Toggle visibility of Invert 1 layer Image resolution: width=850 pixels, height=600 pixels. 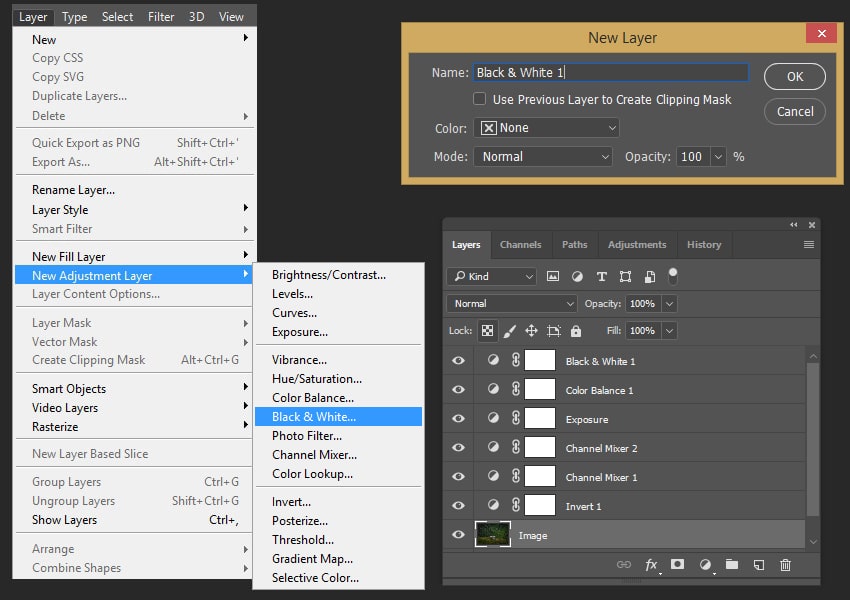(x=458, y=506)
